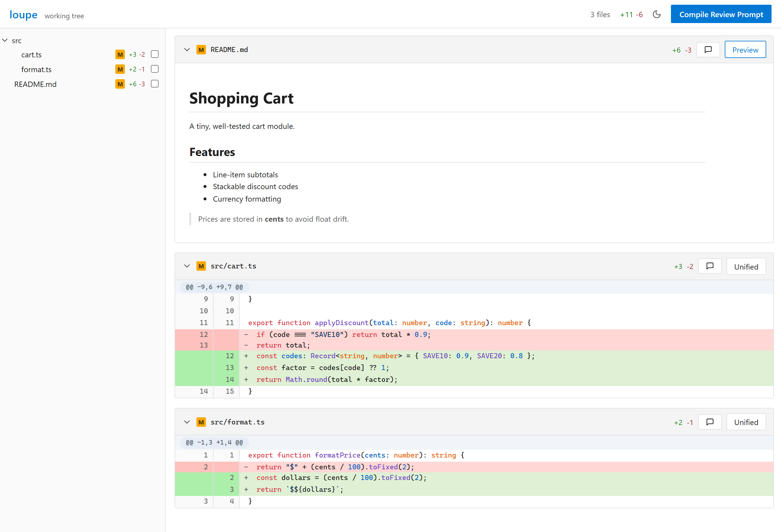Click added line 'return `$${dollars}`'
This screenshot has height=532, width=781.
tap(474, 489)
